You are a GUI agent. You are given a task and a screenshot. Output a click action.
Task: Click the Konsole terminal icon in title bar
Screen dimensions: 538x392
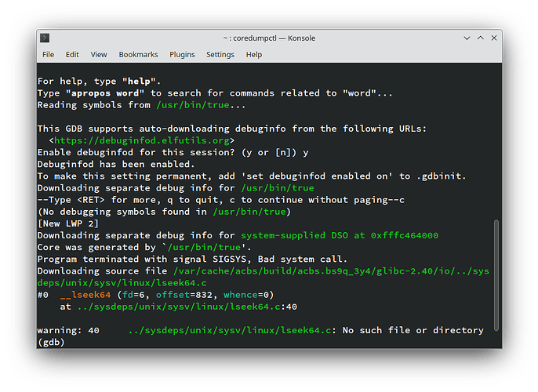click(45, 38)
